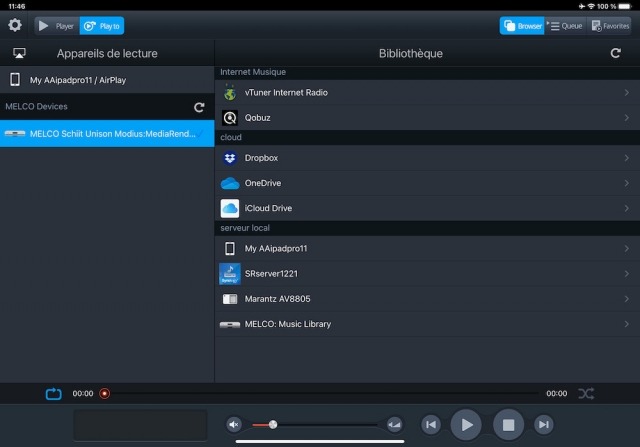Expand the OneDrive row chevron
640x447 pixels.
626,183
